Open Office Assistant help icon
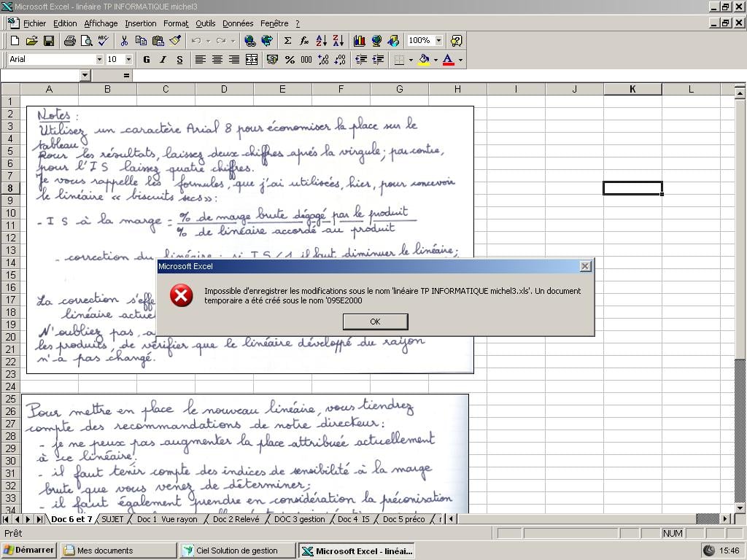 456,41
